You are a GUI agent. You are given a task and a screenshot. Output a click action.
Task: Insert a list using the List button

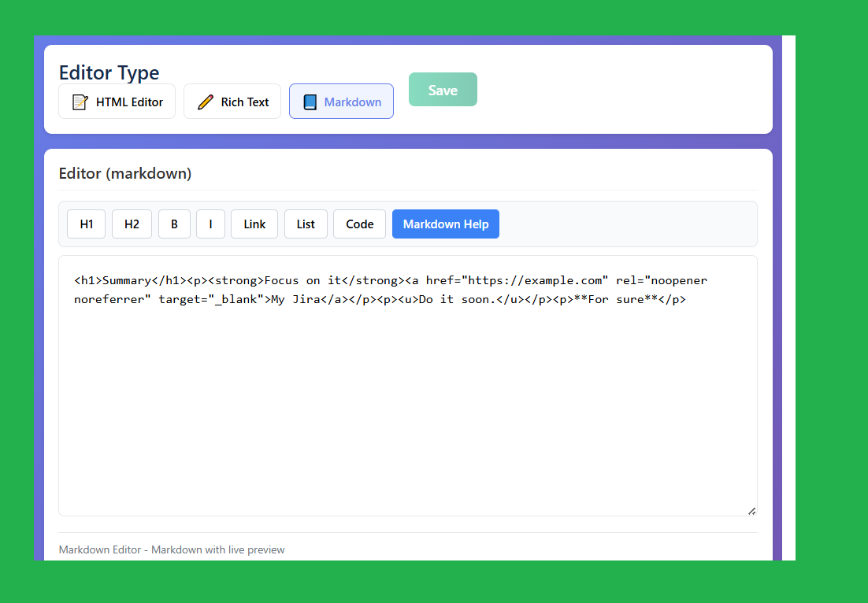(306, 224)
